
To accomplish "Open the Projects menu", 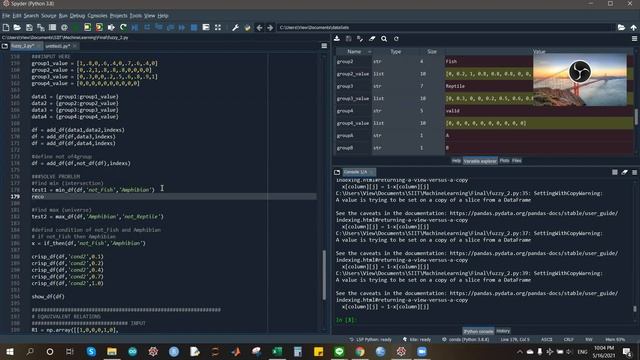I will [118, 16].
